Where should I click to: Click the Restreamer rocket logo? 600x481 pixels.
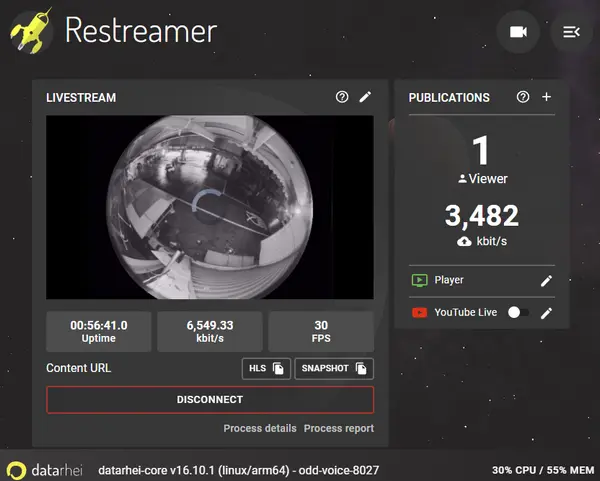[x=31, y=31]
